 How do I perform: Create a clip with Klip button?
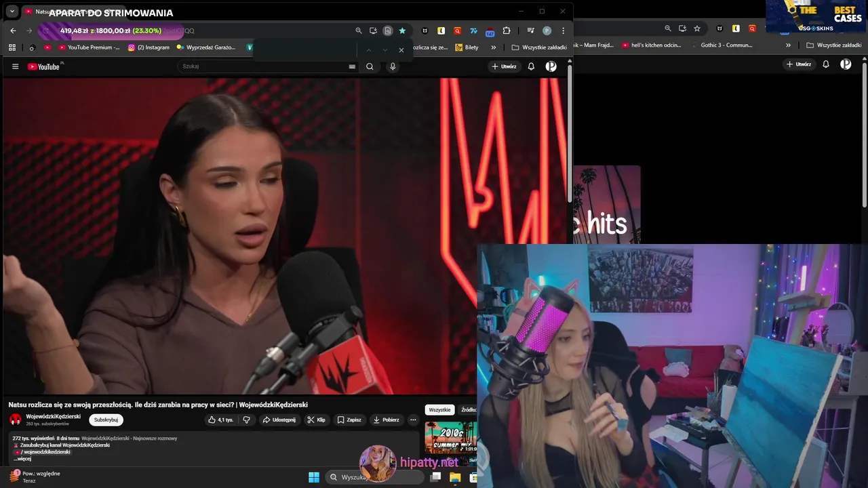(x=316, y=420)
